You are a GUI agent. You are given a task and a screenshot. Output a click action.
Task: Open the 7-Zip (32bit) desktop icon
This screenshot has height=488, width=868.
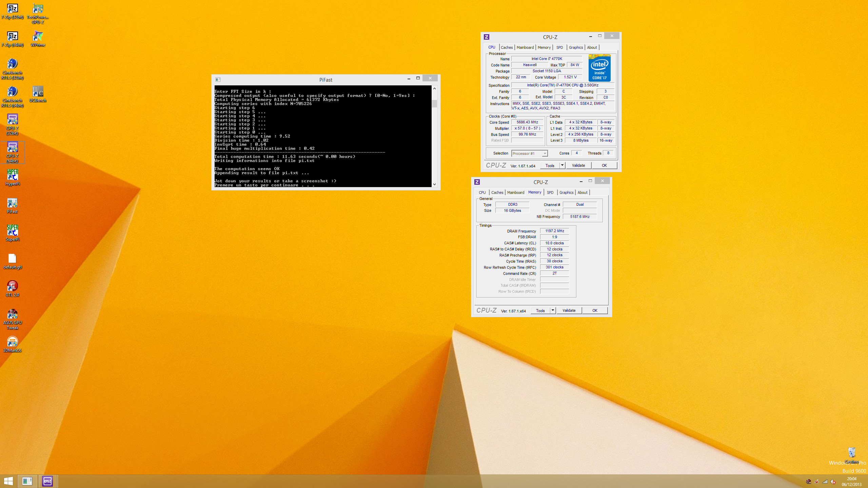click(x=12, y=11)
